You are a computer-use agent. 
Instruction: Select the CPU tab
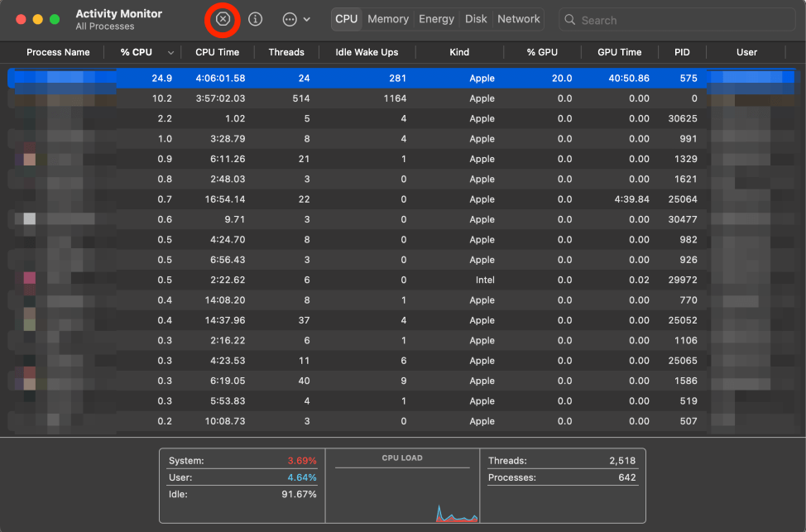click(x=347, y=19)
